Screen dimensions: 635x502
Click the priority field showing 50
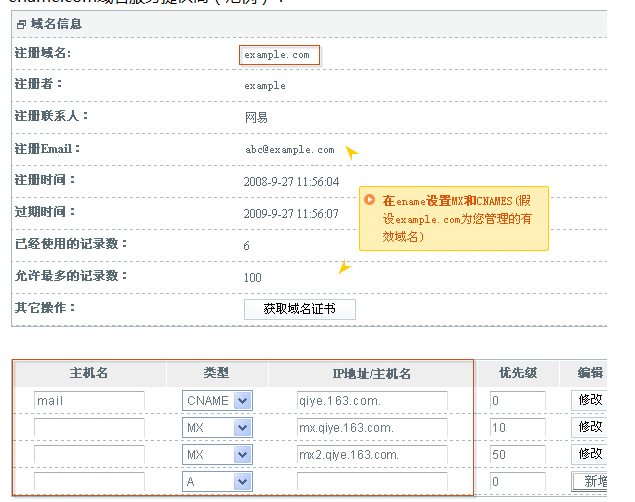517,455
